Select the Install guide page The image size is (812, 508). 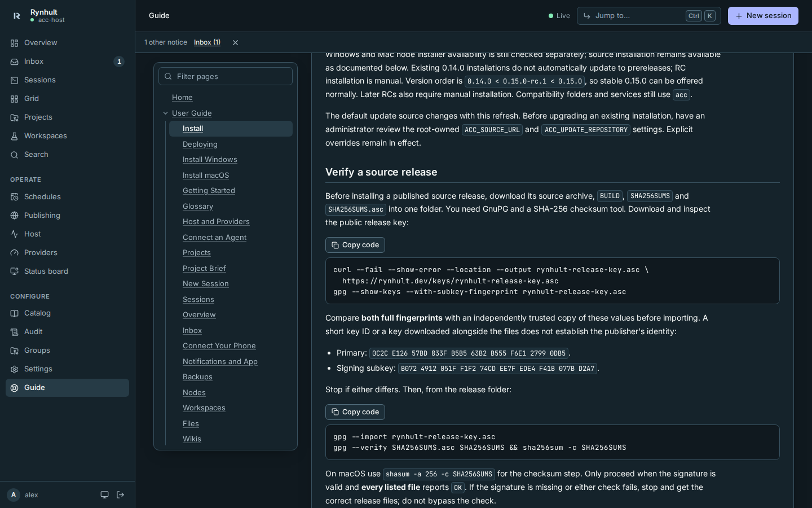(231, 129)
